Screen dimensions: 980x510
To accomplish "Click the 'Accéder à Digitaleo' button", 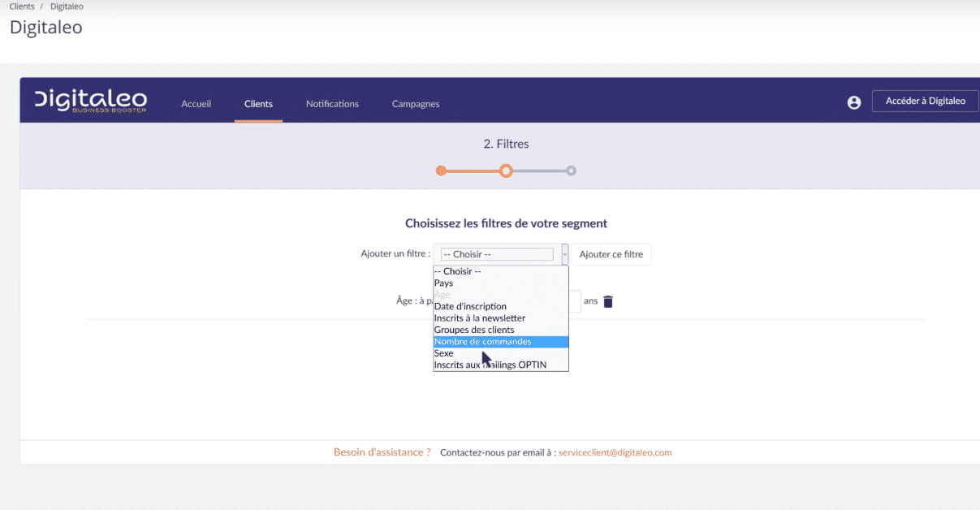I will [925, 102].
